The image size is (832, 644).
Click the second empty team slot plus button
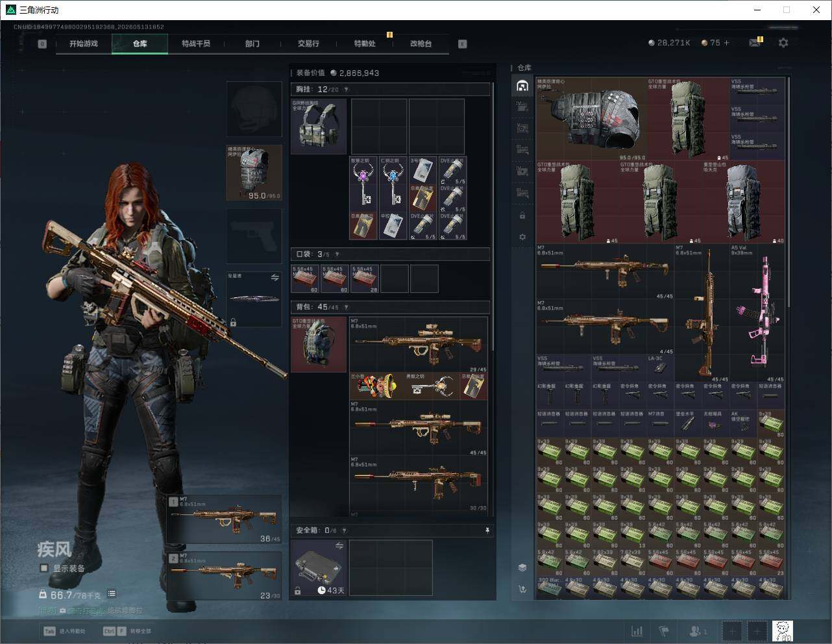(757, 631)
